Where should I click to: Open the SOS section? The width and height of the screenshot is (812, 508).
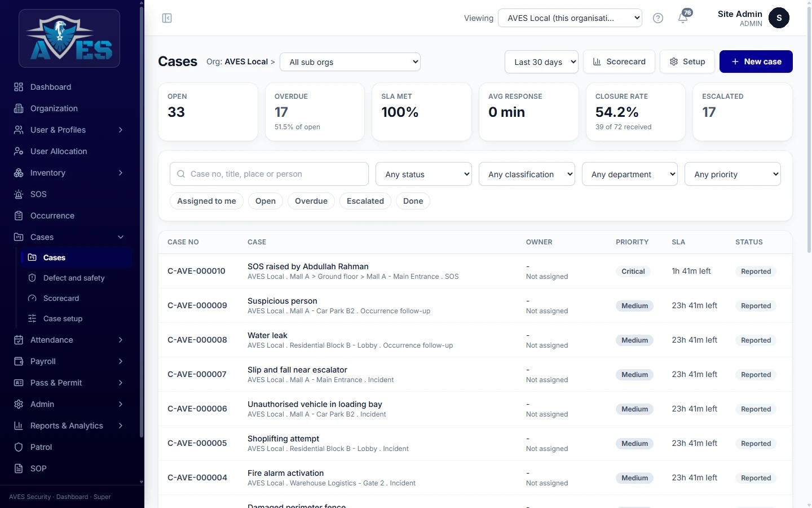coord(69,194)
